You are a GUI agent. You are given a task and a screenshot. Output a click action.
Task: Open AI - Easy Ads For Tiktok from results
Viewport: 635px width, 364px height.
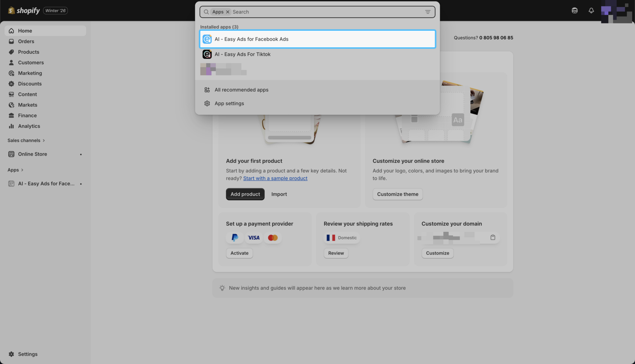click(x=242, y=54)
